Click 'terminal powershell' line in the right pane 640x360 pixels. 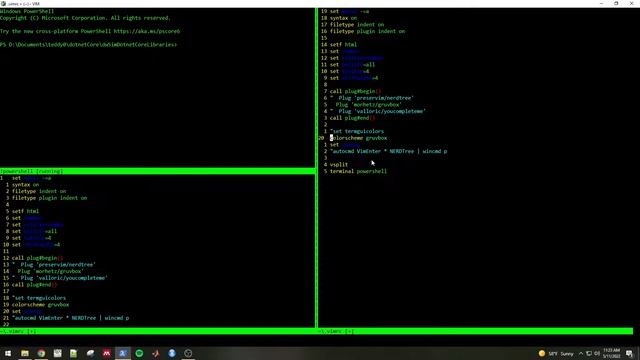(358, 171)
